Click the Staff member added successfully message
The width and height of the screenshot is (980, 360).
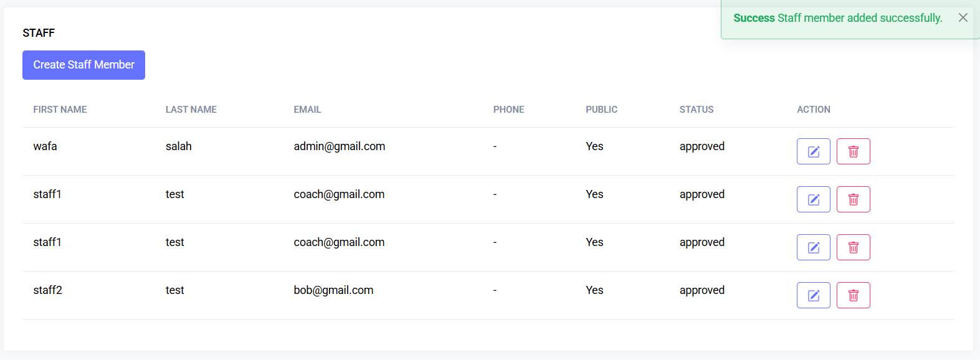point(859,18)
